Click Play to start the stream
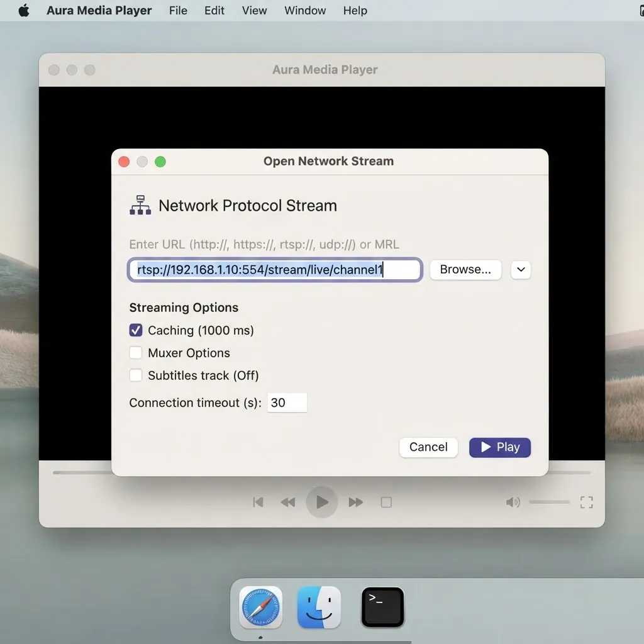The image size is (644, 644). [500, 447]
